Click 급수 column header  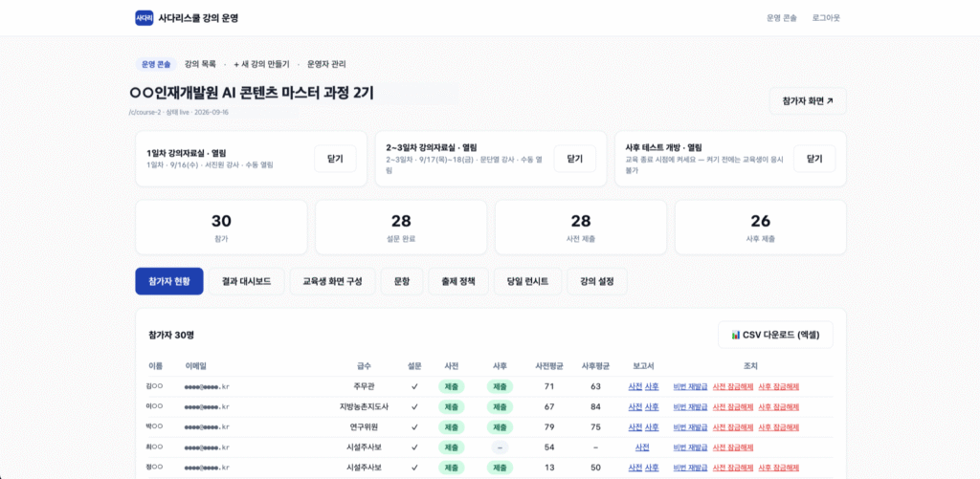coord(364,366)
